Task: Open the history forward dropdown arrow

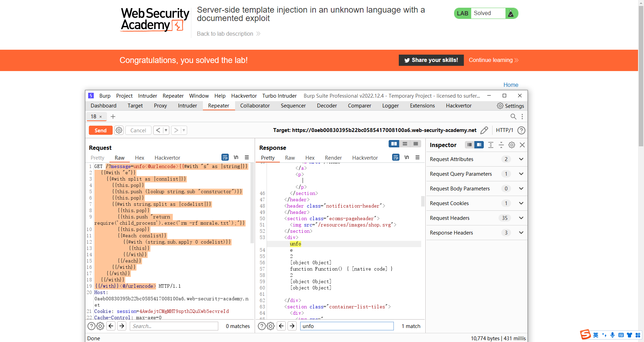Action: [x=184, y=130]
